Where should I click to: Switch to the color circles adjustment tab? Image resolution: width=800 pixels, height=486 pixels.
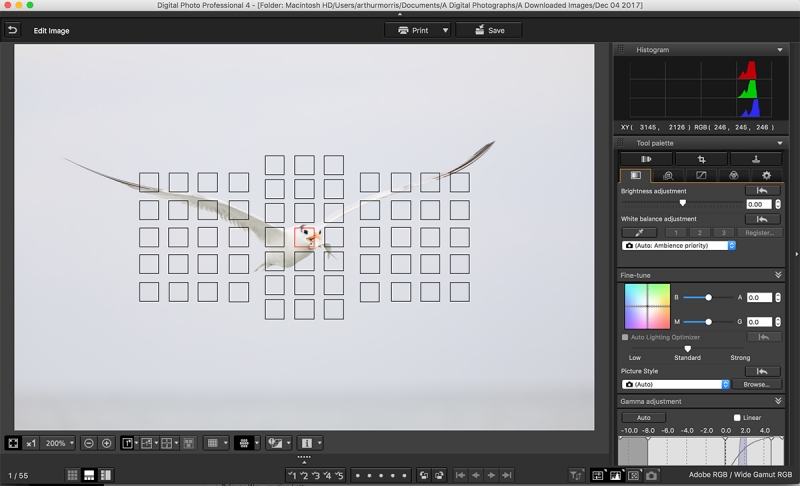[734, 175]
